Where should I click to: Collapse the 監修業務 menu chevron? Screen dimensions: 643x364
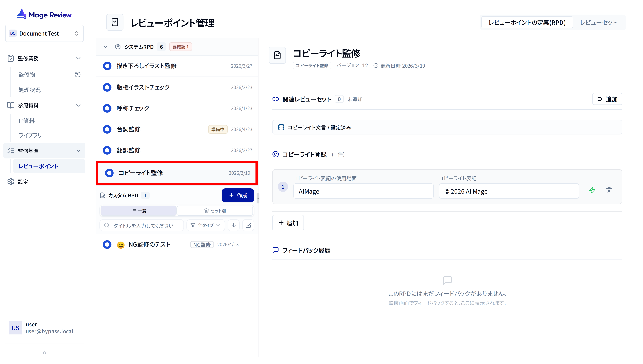[x=78, y=58]
